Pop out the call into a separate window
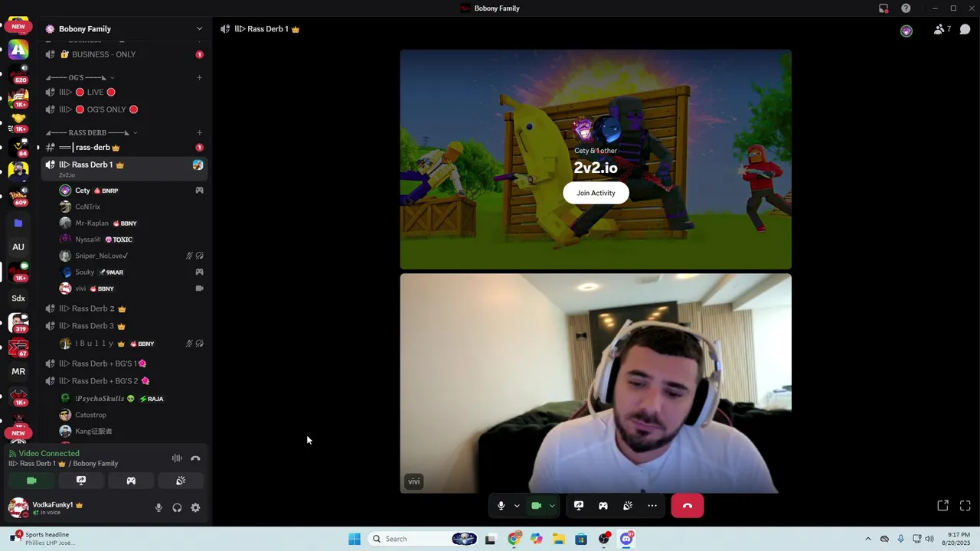The width and height of the screenshot is (980, 551). [x=943, y=506]
